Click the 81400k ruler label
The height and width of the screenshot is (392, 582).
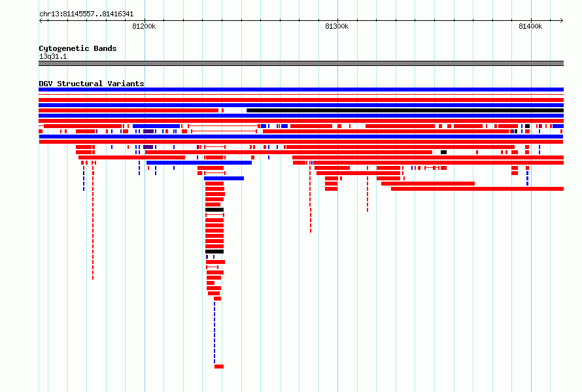pos(530,26)
